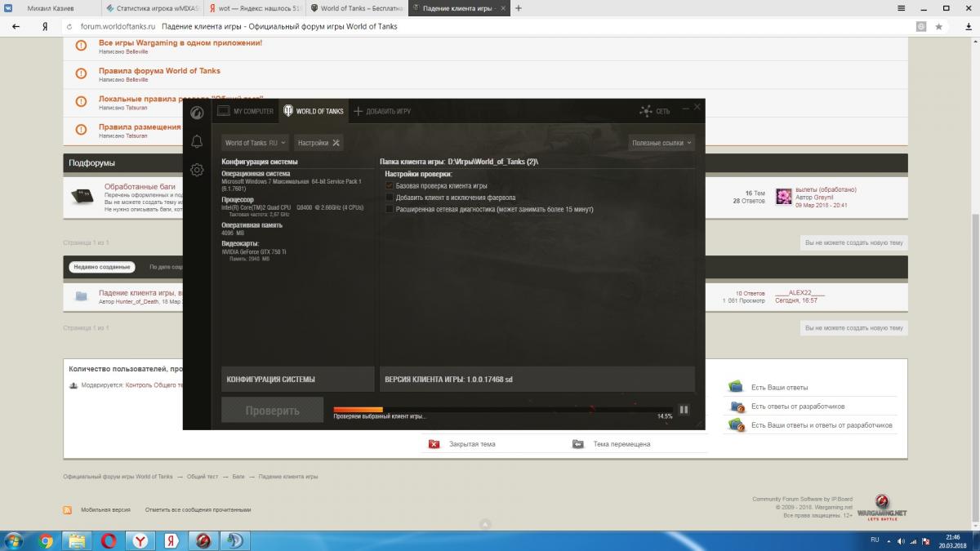Open Обработанные баги subforum link
The height and width of the screenshot is (551, 980).
coord(140,187)
